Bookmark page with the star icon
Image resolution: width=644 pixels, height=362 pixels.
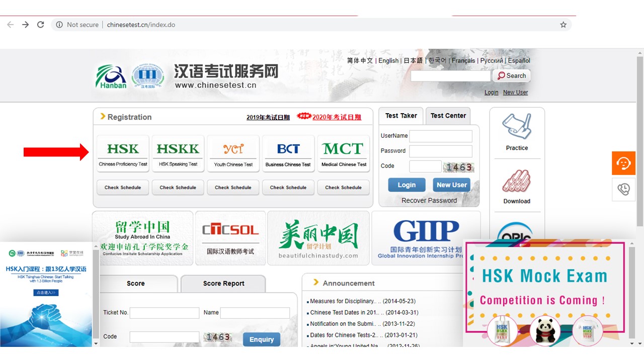(x=563, y=25)
